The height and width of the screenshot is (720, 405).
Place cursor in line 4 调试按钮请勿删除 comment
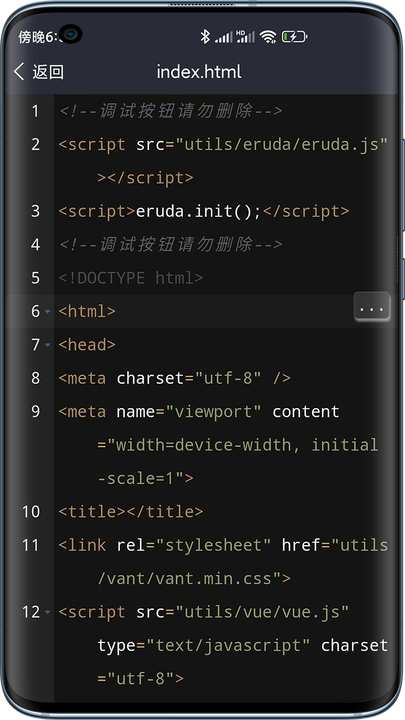click(170, 244)
